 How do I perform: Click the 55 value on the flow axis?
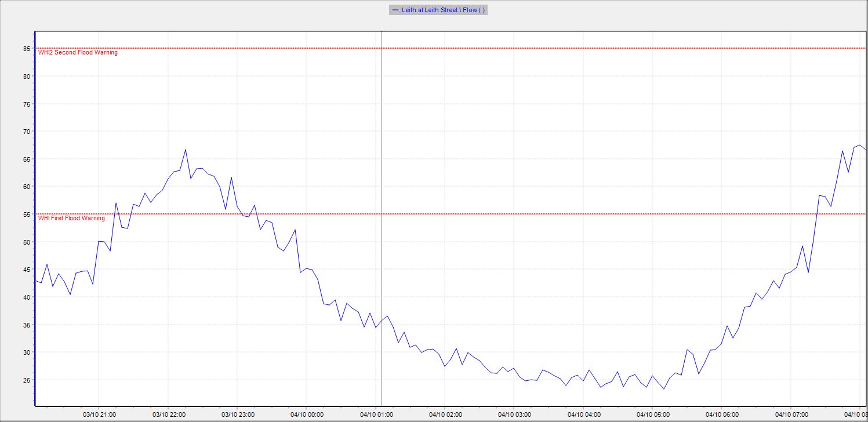coord(26,214)
